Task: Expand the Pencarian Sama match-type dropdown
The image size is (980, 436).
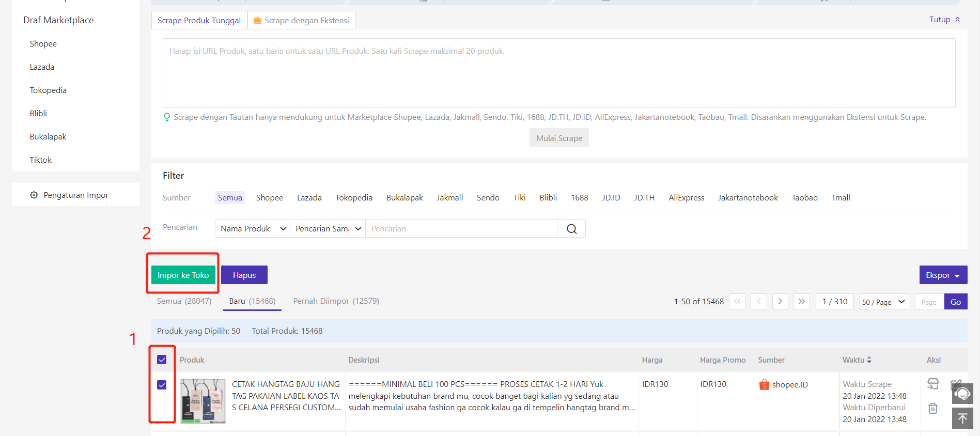Action: click(328, 229)
